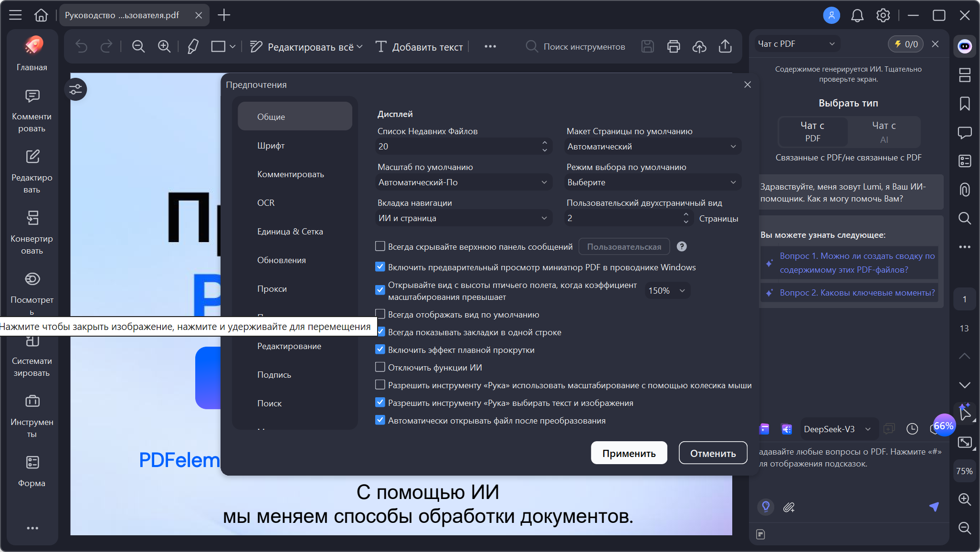Screen dimensions: 980x552
Task: Open the share export icon
Action: tap(725, 46)
